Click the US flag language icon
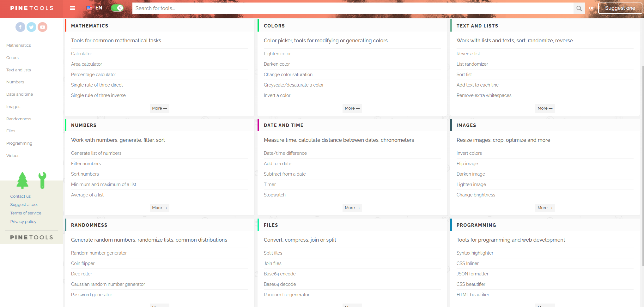This screenshot has width=644, height=307. coord(89,8)
